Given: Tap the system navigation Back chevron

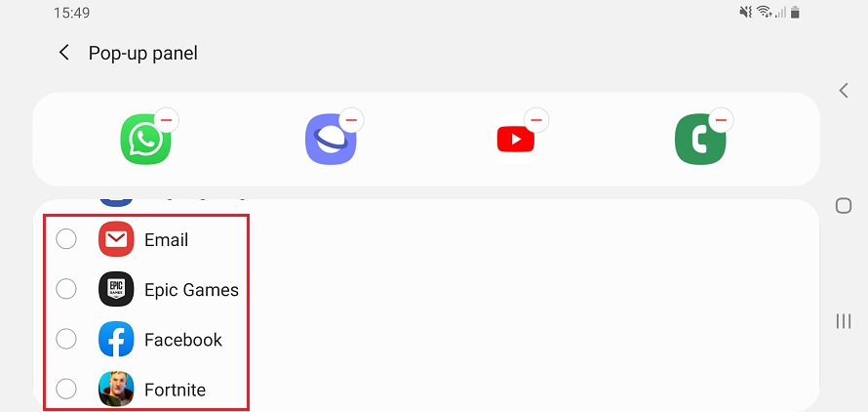Looking at the screenshot, I should [843, 91].
